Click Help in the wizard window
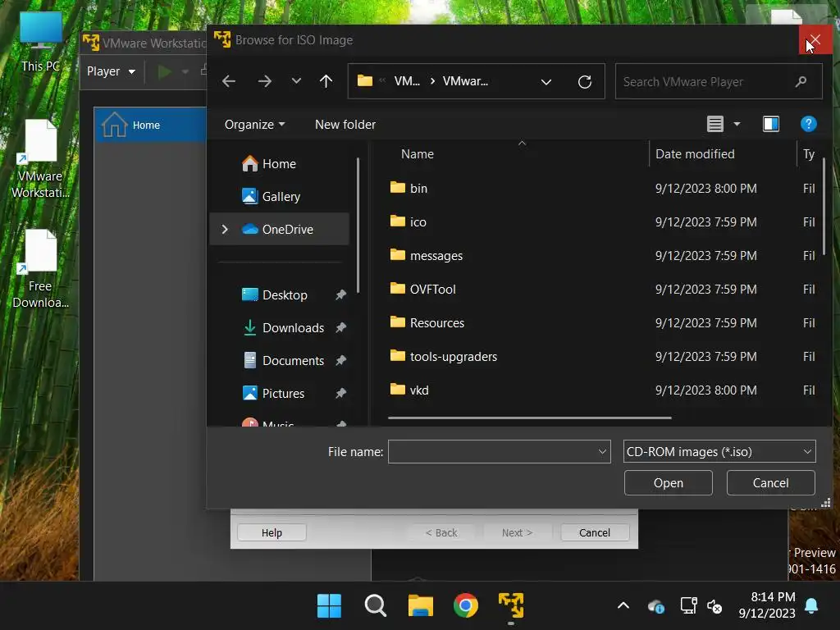The height and width of the screenshot is (630, 840). click(272, 533)
